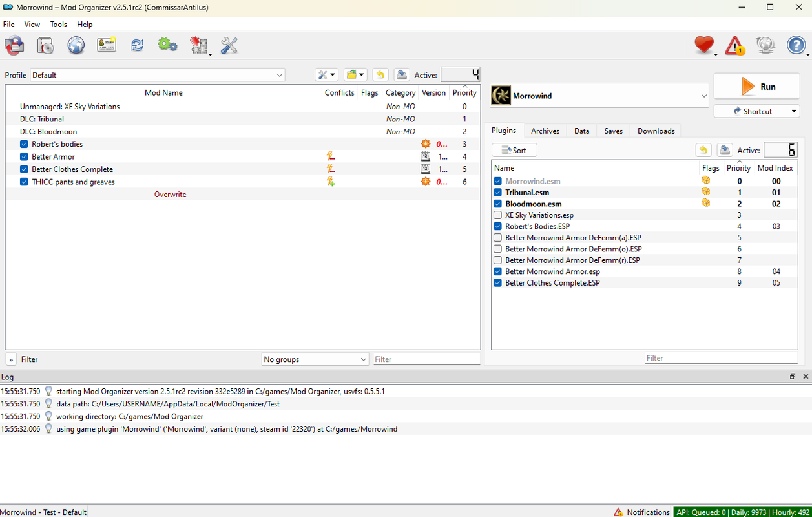812x517 pixels.
Task: Select the Overwrite row
Action: 243,194
